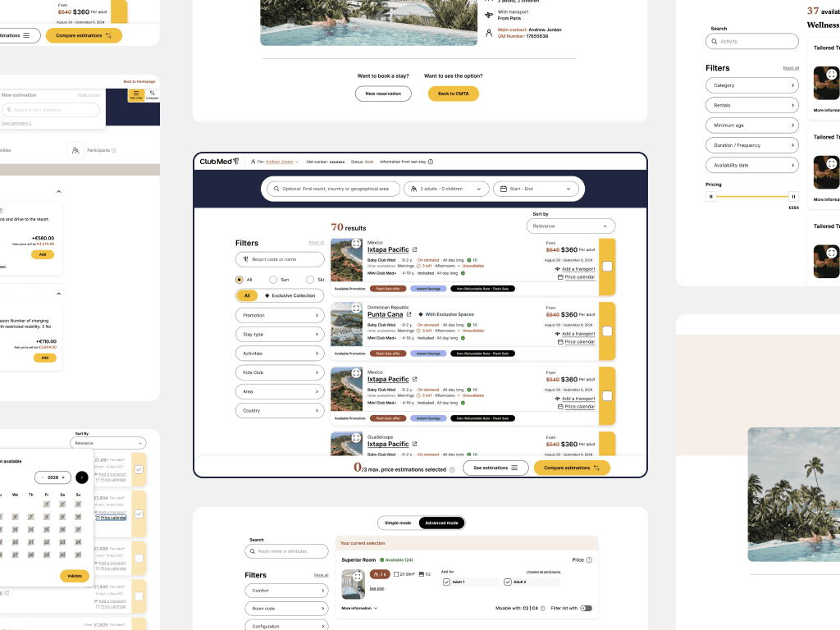
Task: Toggle the 'Filter list with' switch
Action: (x=586, y=609)
